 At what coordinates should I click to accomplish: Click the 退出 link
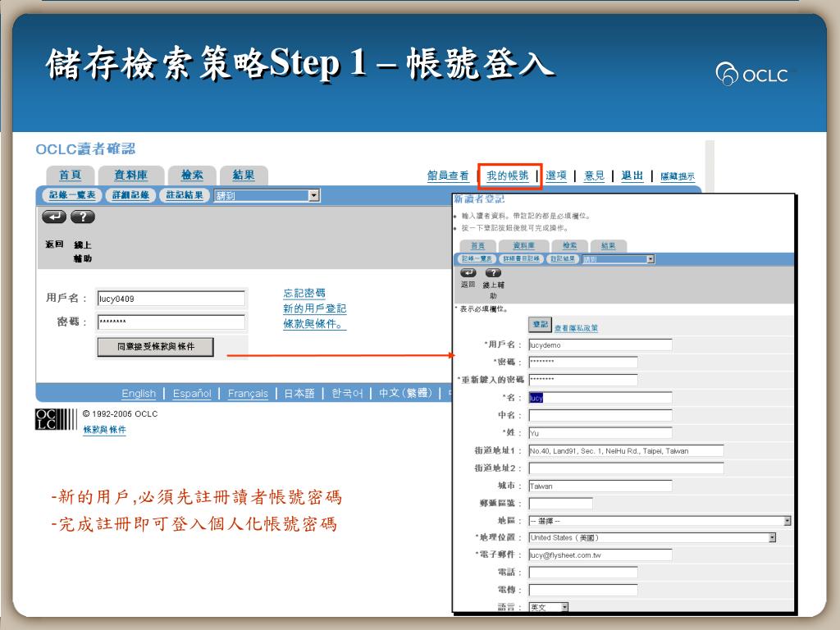(x=632, y=176)
